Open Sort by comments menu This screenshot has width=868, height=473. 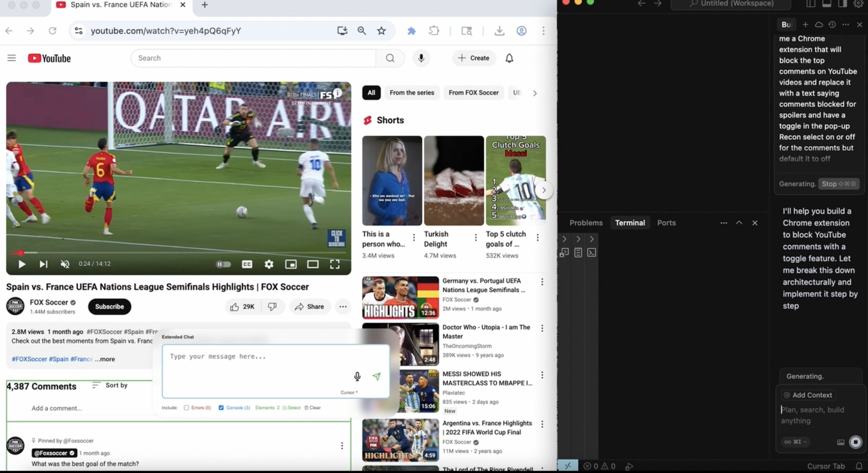pos(110,385)
